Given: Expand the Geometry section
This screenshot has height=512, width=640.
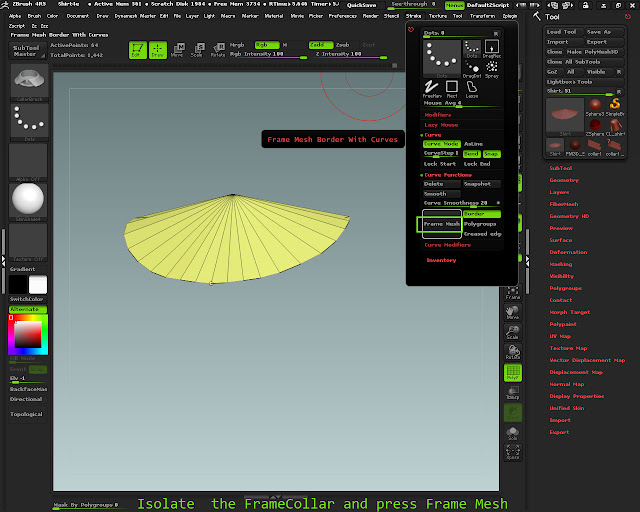Looking at the screenshot, I should click(564, 180).
